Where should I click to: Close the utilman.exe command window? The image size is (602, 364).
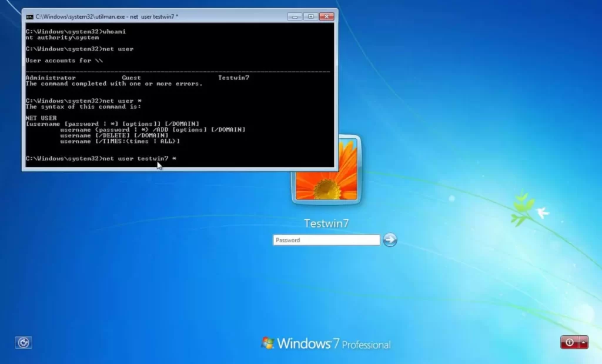326,16
